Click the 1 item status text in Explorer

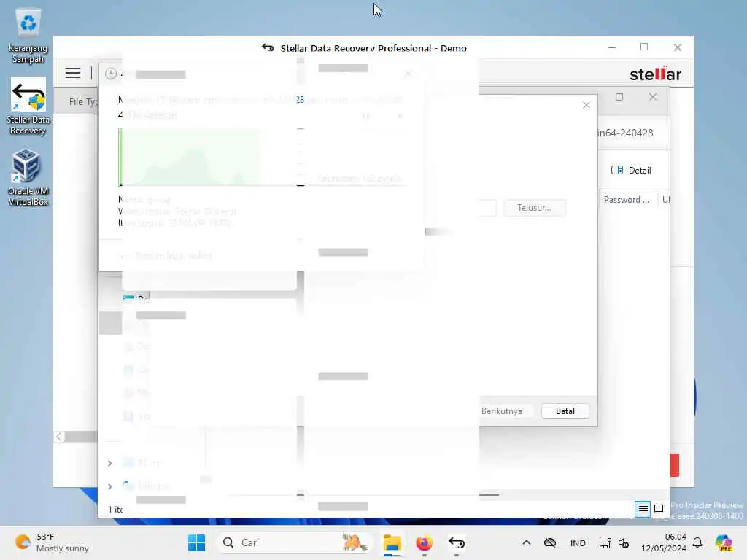click(115, 510)
